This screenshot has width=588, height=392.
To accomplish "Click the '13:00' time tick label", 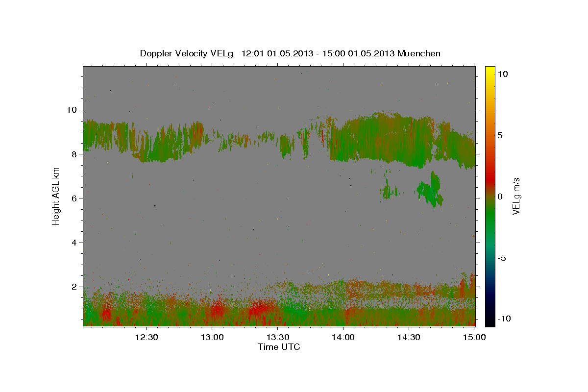I will 212,337.
